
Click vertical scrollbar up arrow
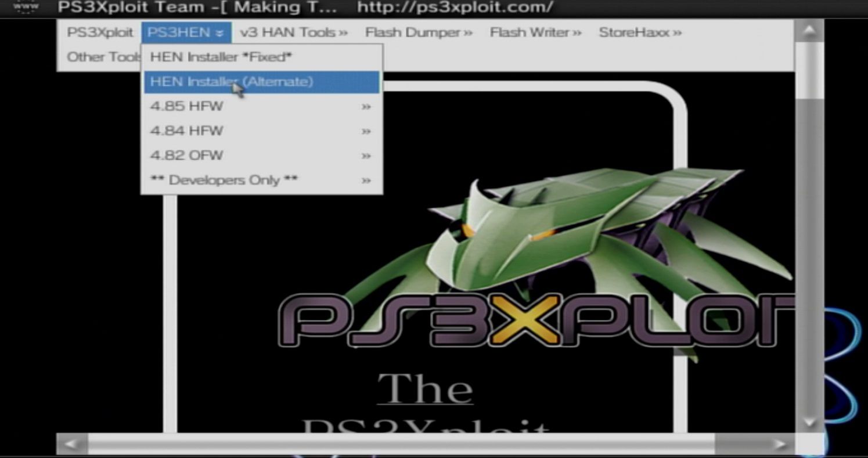click(809, 30)
